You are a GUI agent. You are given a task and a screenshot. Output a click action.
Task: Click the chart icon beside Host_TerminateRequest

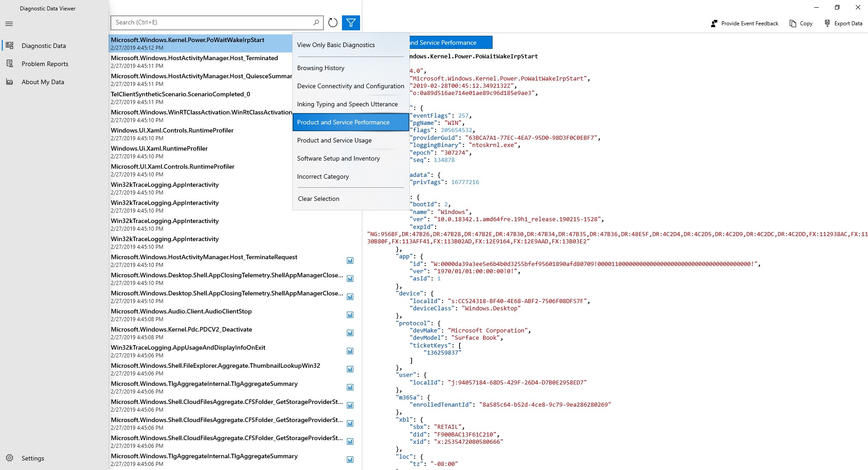pyautogui.click(x=350, y=261)
